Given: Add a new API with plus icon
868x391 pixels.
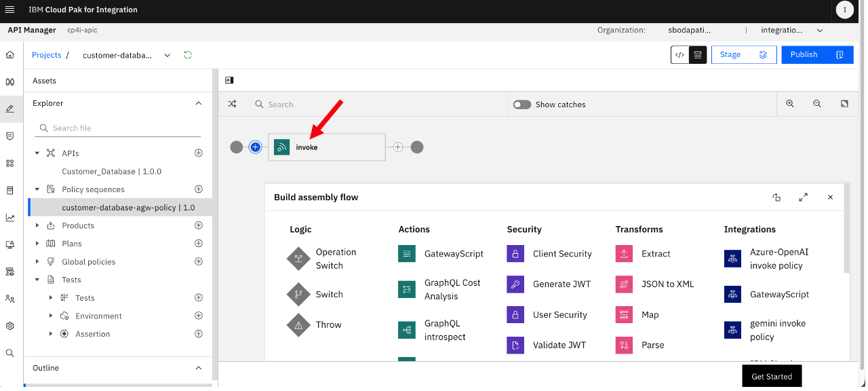Looking at the screenshot, I should tap(199, 153).
